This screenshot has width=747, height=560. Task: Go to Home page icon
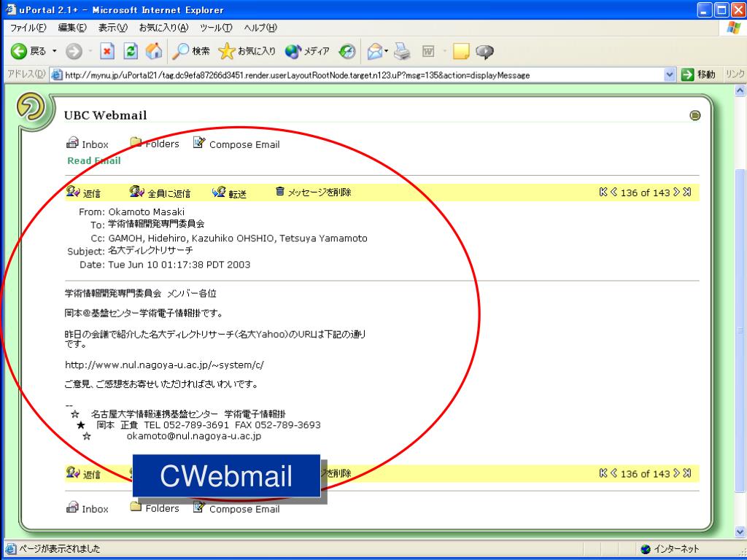pyautogui.click(x=153, y=51)
